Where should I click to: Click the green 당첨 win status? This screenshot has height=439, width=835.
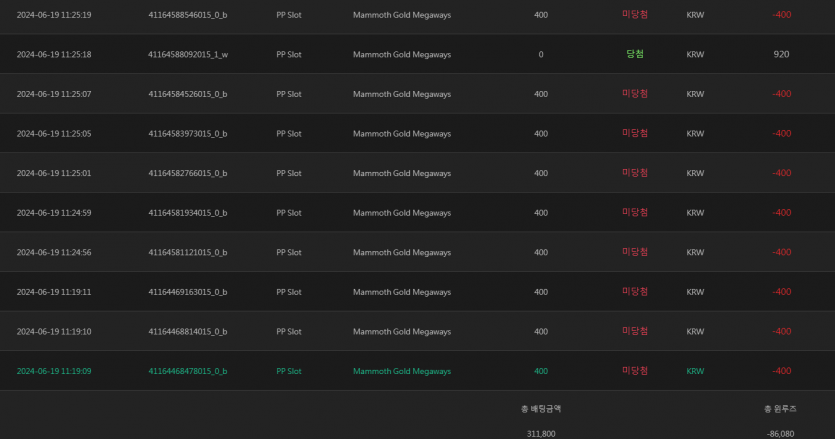coord(635,54)
